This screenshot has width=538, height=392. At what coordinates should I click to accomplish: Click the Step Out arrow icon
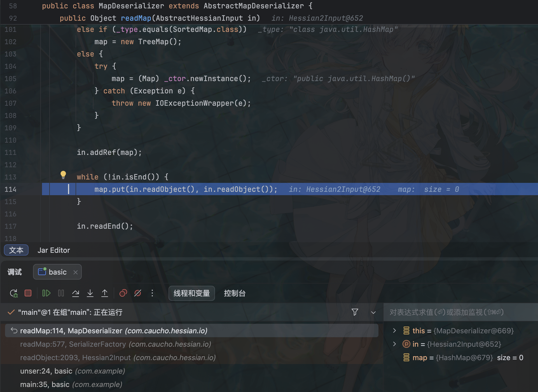click(105, 293)
